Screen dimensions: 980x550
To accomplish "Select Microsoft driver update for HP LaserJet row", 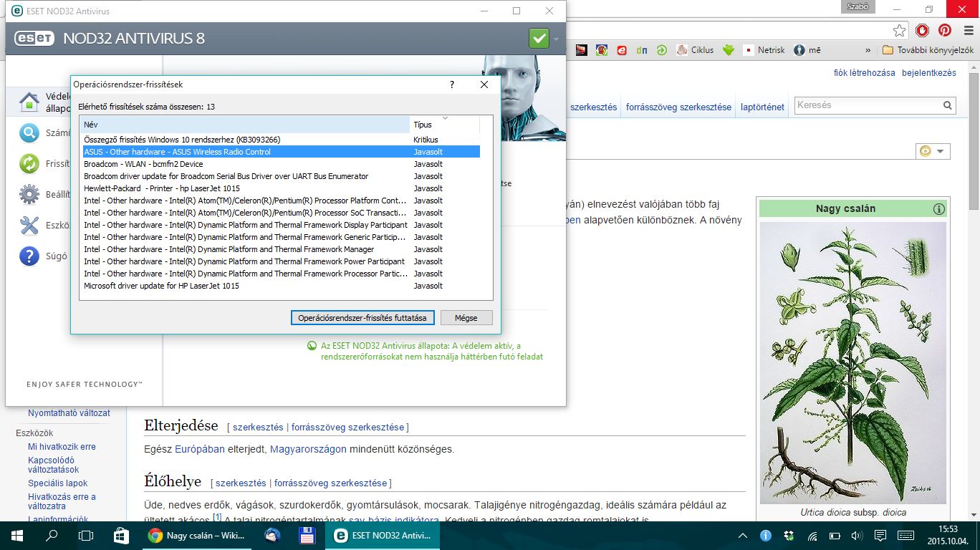I will tap(281, 286).
